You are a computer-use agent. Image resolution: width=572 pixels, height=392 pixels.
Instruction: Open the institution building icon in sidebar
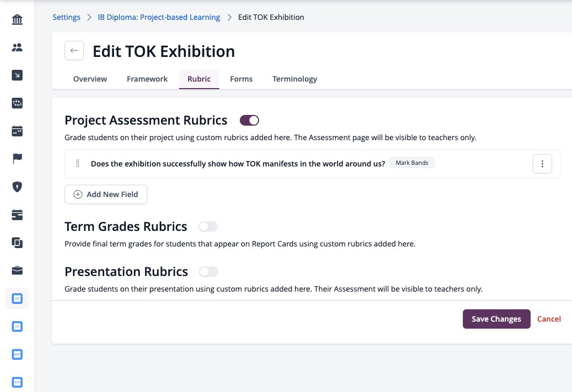(x=17, y=19)
